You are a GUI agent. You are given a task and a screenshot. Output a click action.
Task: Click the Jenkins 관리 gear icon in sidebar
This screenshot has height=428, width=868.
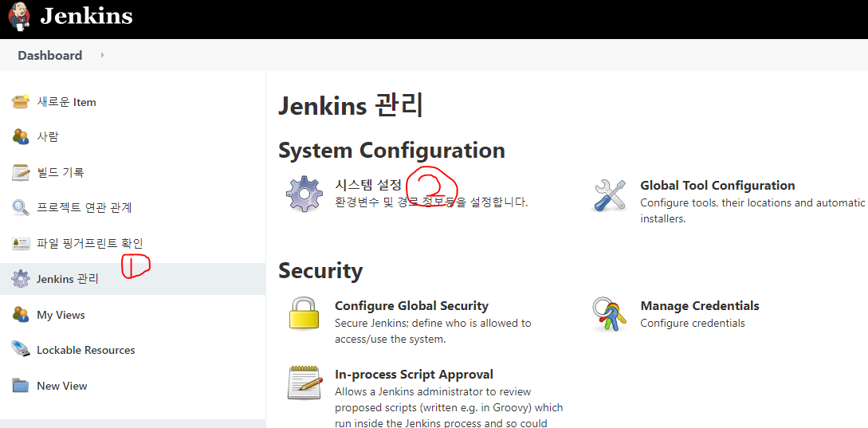(21, 278)
